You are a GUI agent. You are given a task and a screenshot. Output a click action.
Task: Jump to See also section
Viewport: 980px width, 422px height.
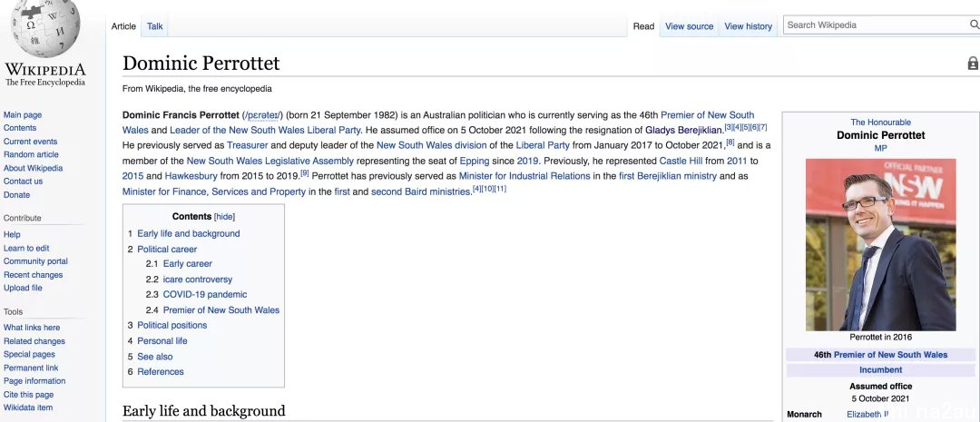(x=155, y=357)
